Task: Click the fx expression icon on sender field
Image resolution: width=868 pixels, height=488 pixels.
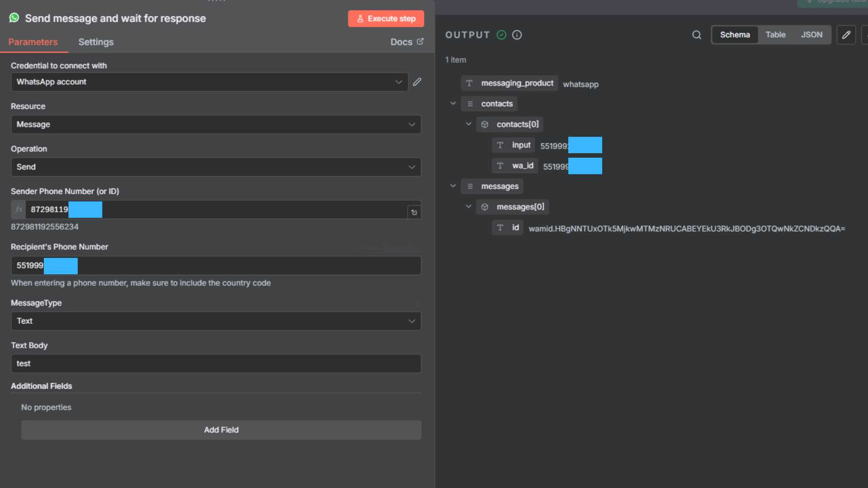Action: pyautogui.click(x=19, y=210)
